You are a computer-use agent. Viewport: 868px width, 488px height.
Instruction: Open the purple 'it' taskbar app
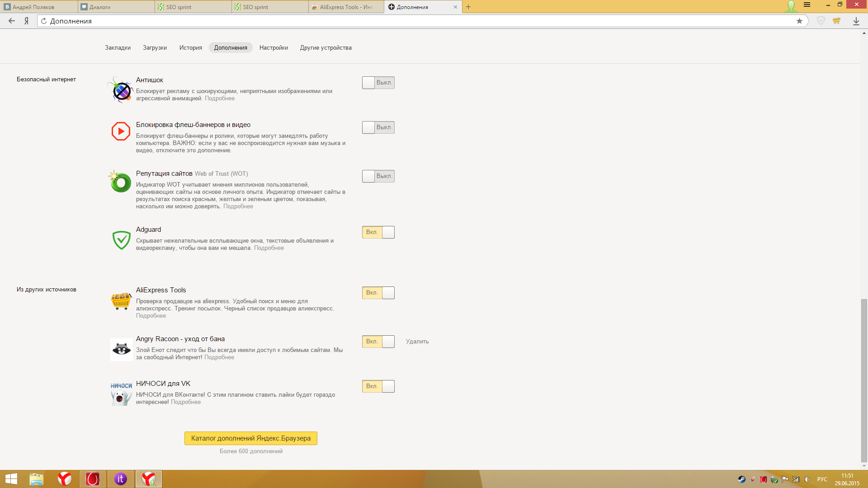pos(120,479)
